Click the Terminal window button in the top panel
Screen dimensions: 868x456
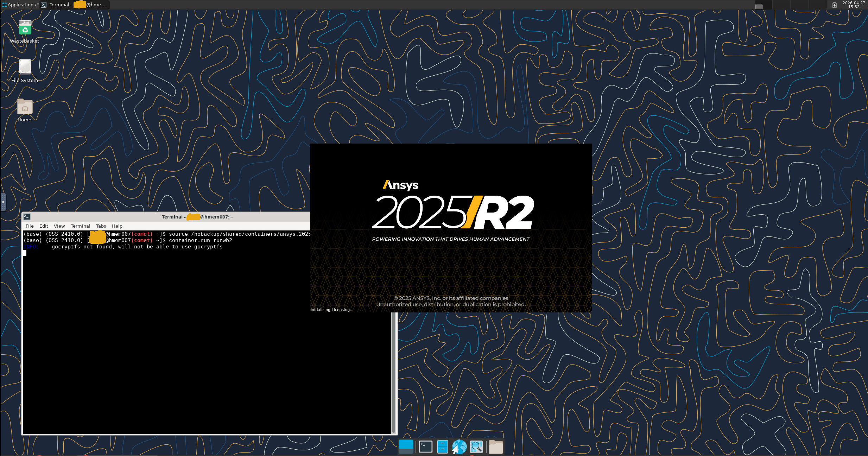[x=75, y=5]
